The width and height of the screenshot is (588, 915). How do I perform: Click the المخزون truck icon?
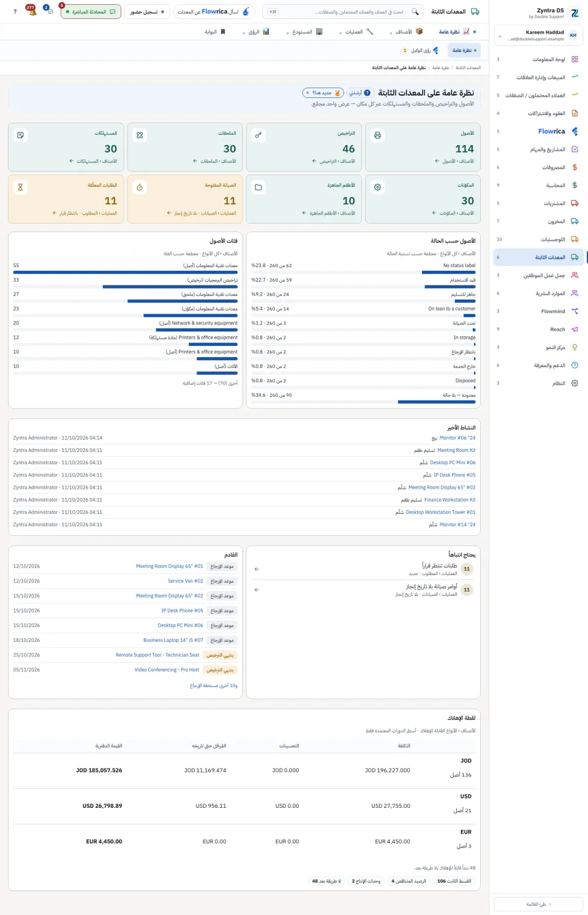575,221
